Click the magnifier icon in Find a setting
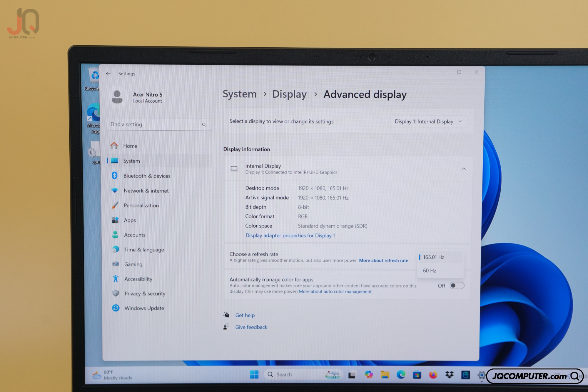 click(x=204, y=125)
